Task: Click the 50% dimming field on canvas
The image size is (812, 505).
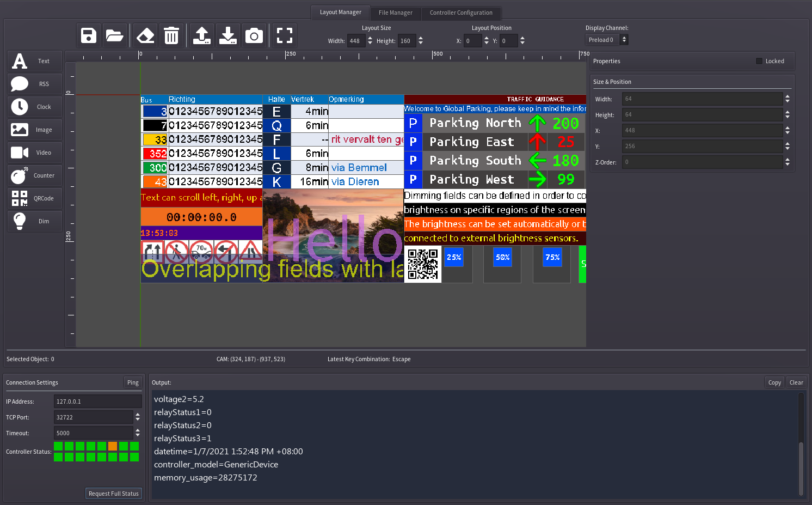Action: tap(502, 257)
